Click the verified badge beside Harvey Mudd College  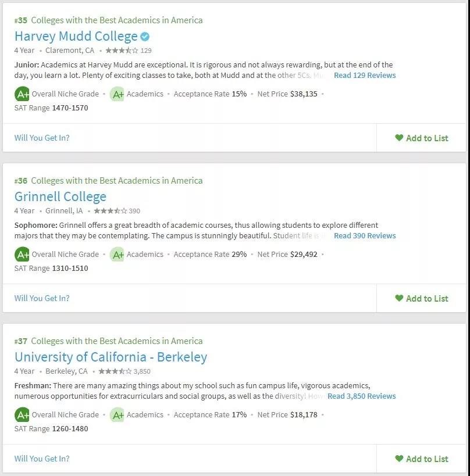tap(145, 37)
